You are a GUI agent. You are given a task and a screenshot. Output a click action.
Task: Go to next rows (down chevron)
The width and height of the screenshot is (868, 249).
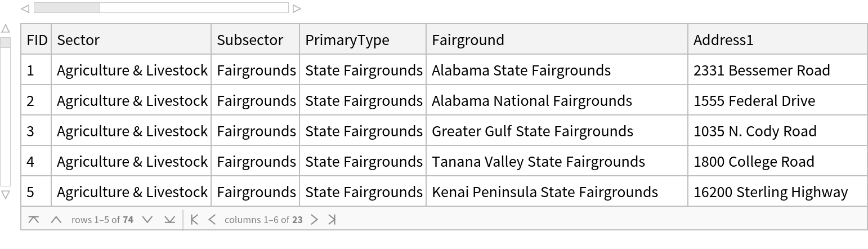147,220
